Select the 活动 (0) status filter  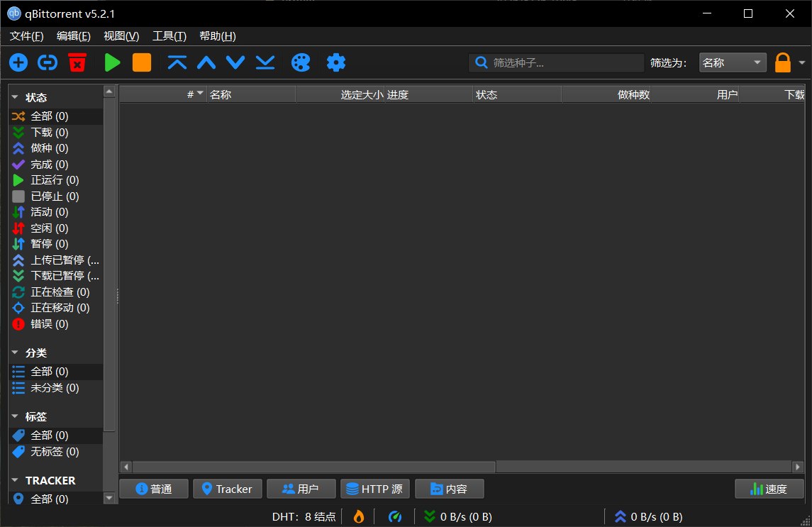[x=56, y=212]
